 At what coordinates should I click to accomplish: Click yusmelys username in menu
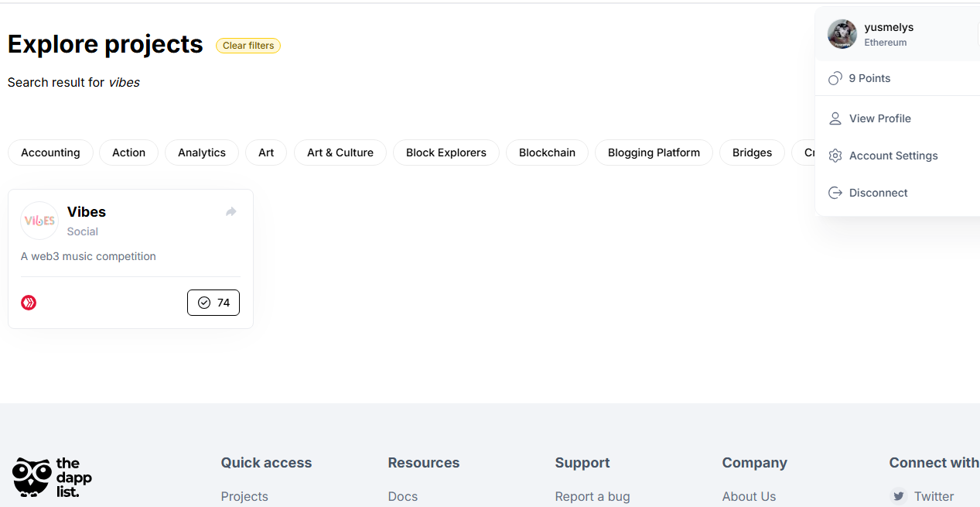889,27
